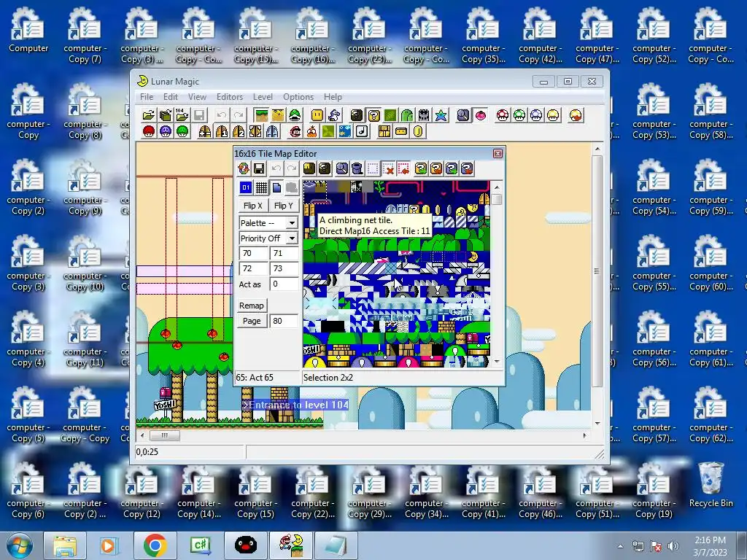Click the Page button
This screenshot has height=560, width=747.
pyautogui.click(x=252, y=321)
